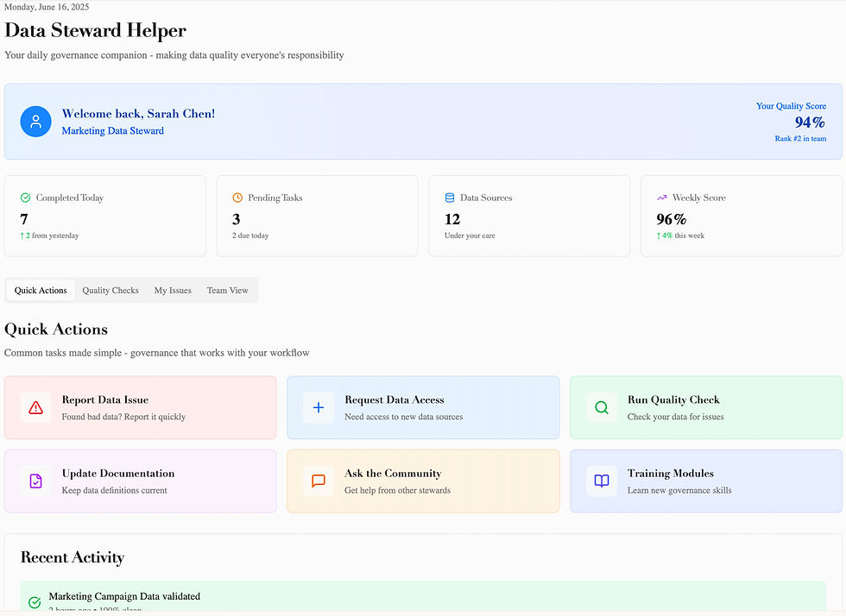
Task: Click the Update Documentation file icon
Action: click(x=35, y=481)
